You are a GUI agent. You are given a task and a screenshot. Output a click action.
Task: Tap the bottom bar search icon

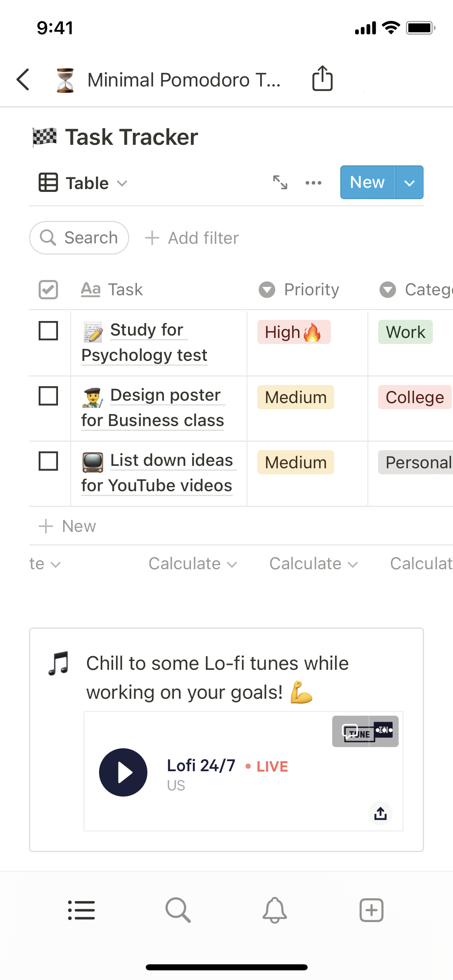coord(178,910)
